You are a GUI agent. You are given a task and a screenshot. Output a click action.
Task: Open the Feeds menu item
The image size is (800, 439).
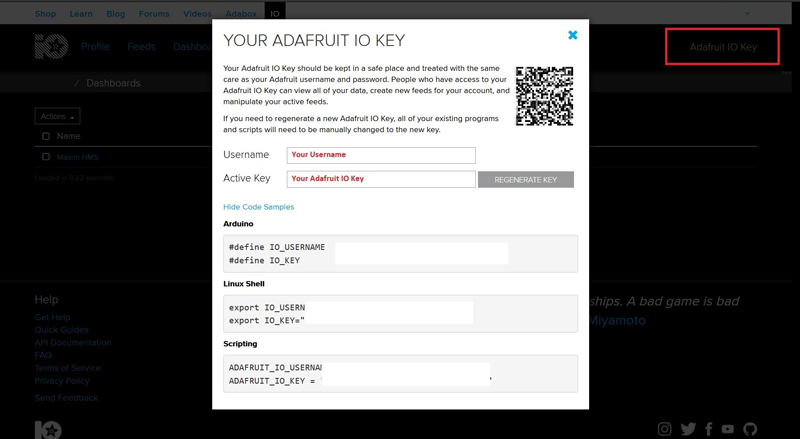point(141,47)
